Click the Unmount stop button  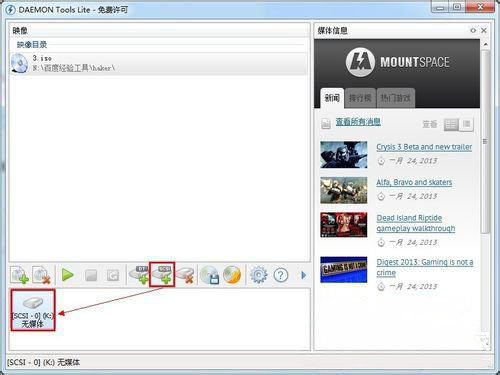[91, 276]
